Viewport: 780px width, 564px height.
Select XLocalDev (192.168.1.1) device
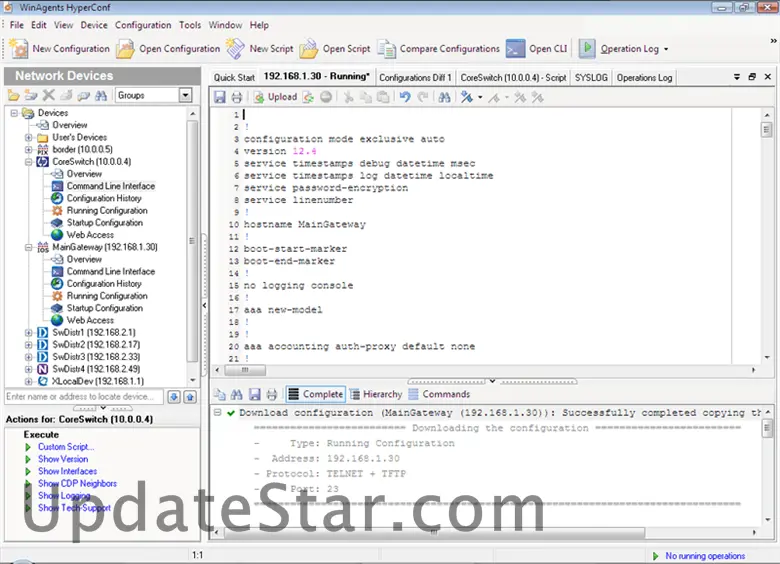coord(98,381)
